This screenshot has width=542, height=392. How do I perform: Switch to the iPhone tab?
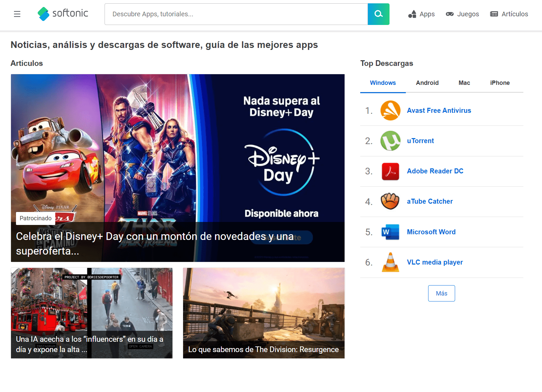point(500,83)
